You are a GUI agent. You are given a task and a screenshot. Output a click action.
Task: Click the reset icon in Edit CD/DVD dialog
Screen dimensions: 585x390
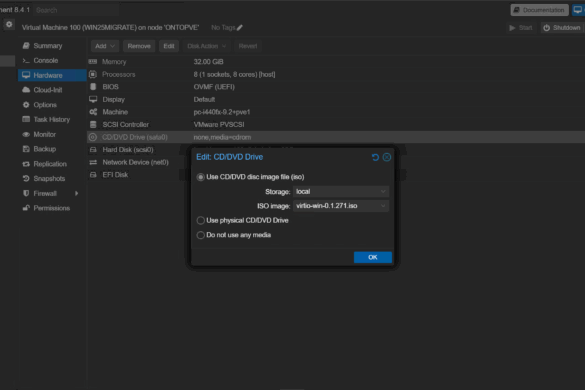[x=375, y=157]
